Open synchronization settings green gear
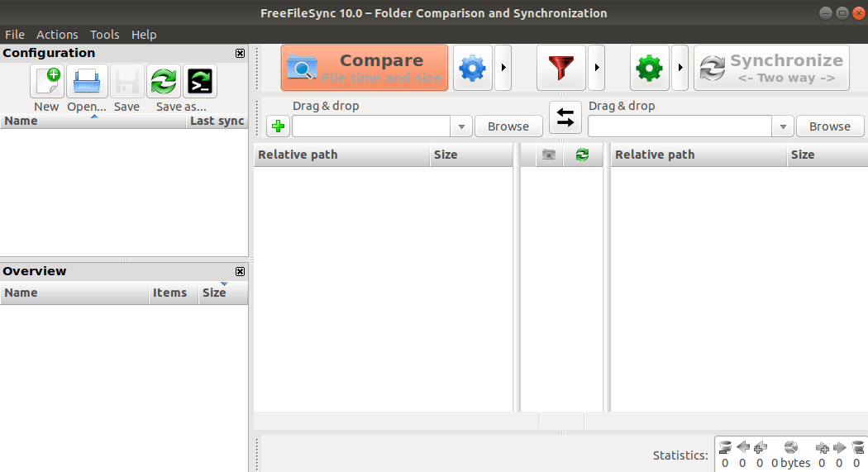Screen dimensions: 868x472 click(x=649, y=68)
